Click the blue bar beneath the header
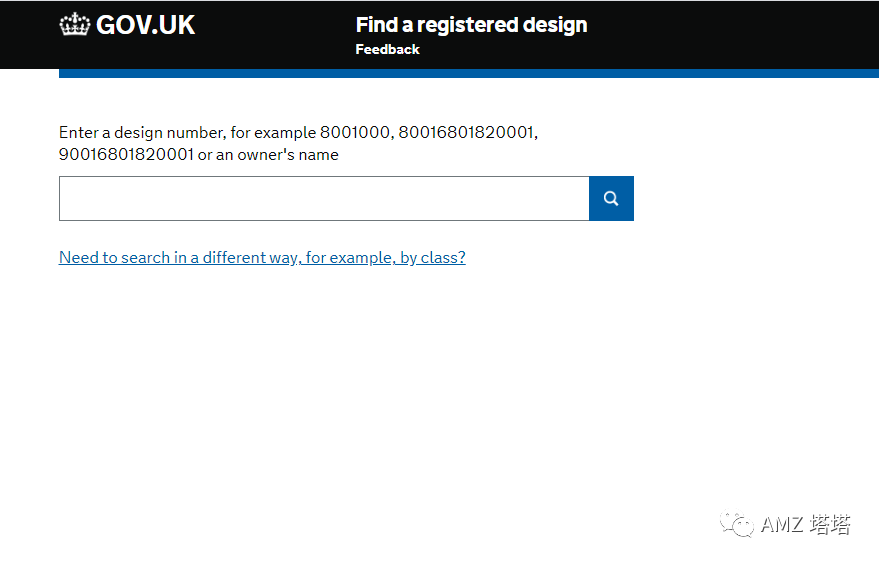Image resolution: width=879 pixels, height=563 pixels. coord(468,73)
